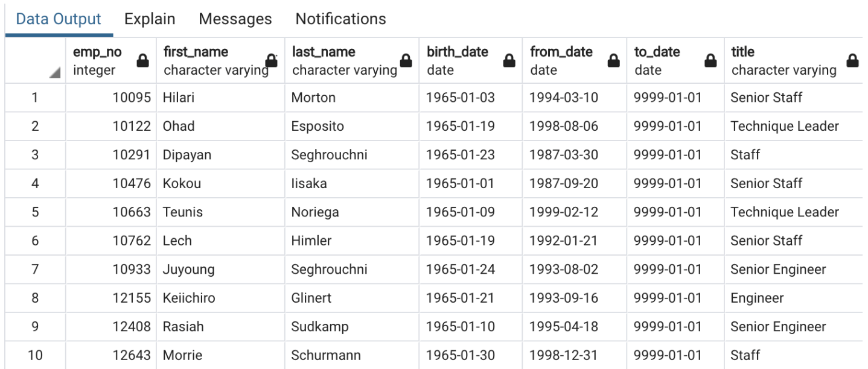Open the Messages tab
Screen dimensions: 868x369
235,19
